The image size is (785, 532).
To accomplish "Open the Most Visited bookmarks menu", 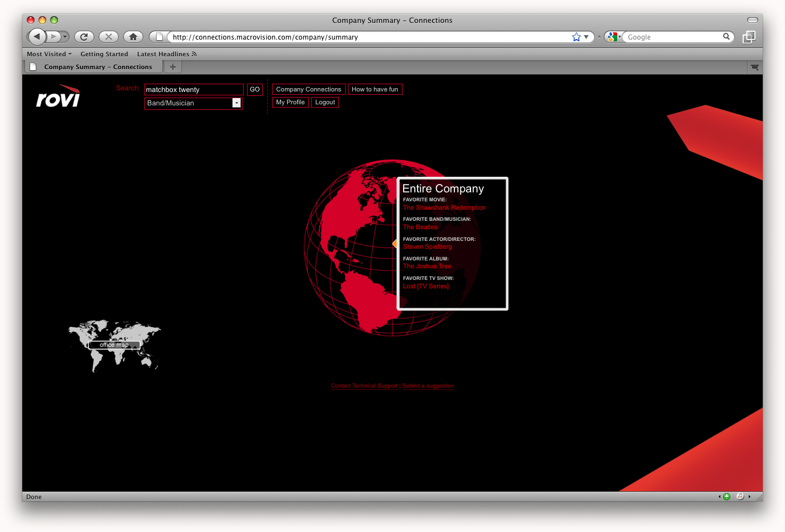I will (x=50, y=54).
